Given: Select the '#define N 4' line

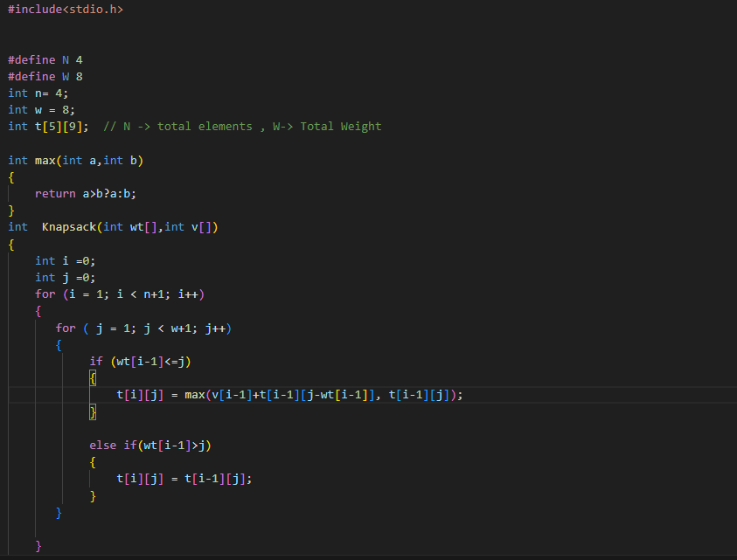Looking at the screenshot, I should (x=45, y=60).
